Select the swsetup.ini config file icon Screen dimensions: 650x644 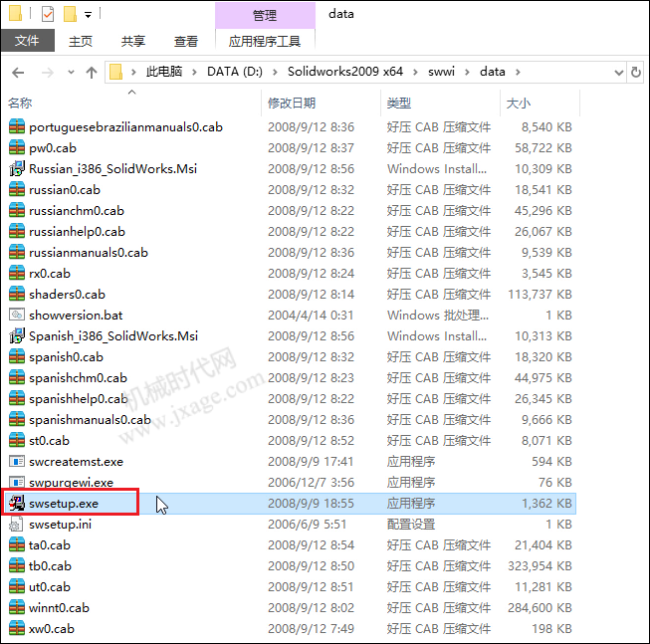coord(17,524)
